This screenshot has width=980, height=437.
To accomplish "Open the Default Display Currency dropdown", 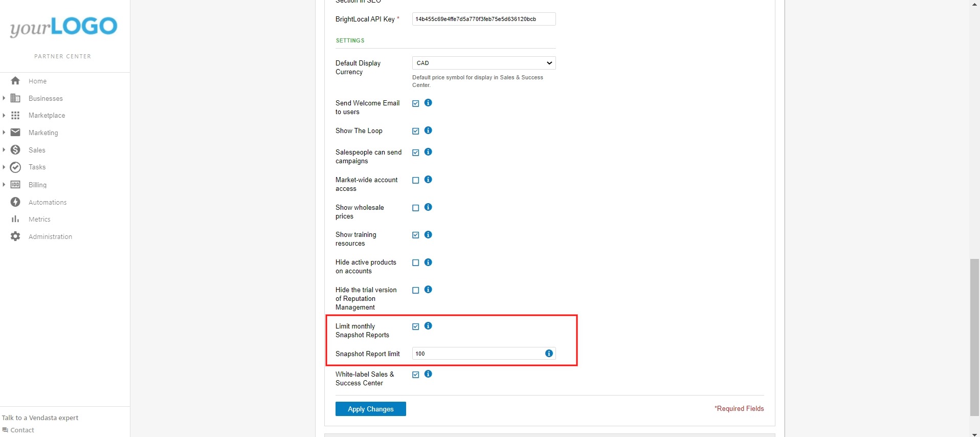I will point(484,63).
